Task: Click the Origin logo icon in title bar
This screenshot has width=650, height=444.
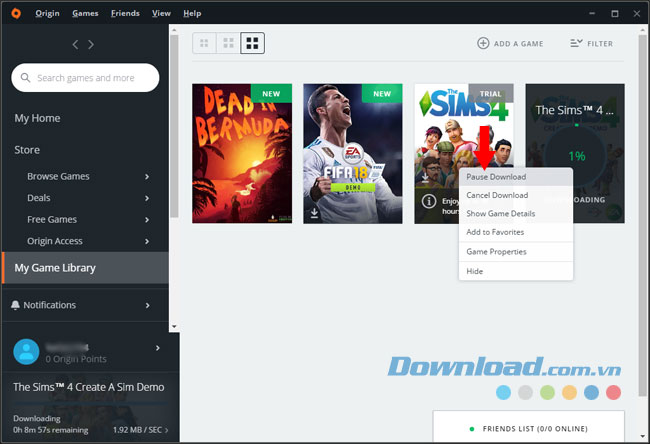Action: 13,13
